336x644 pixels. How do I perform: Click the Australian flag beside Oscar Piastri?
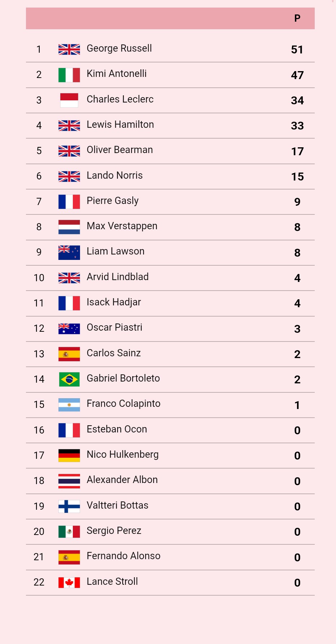pos(69,329)
